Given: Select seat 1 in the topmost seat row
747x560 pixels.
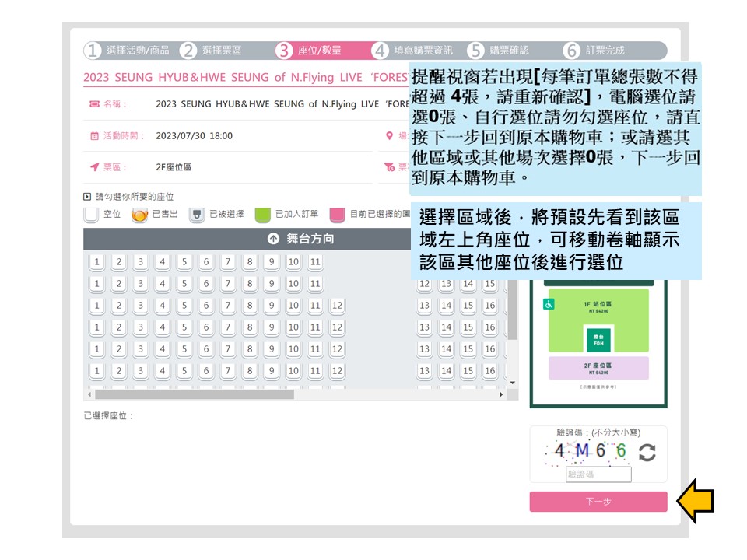Looking at the screenshot, I should coord(97,262).
